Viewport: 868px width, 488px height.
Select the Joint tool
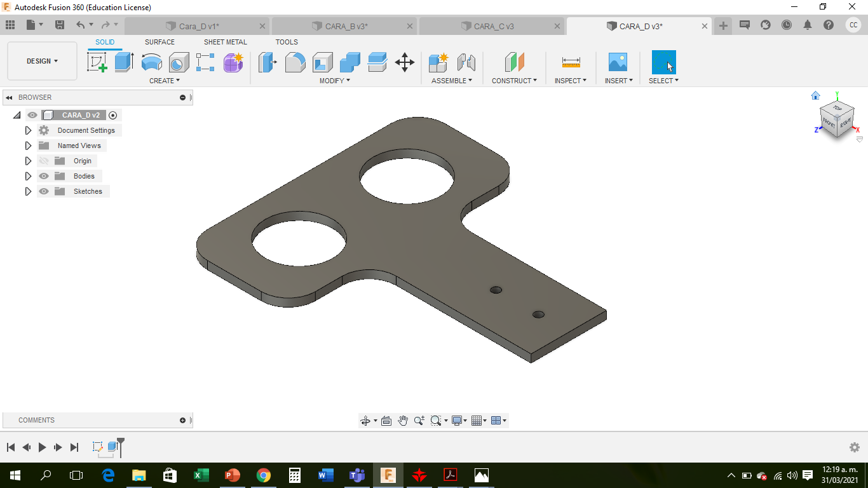point(466,62)
